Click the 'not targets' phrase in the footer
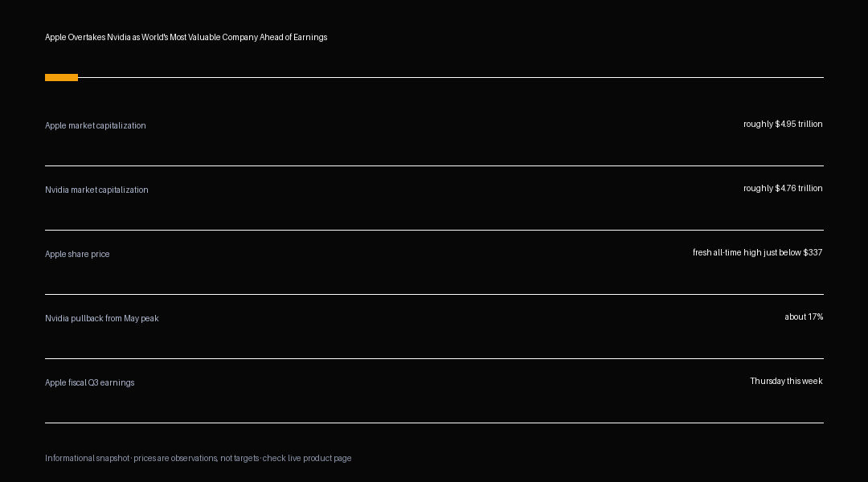 [240, 458]
